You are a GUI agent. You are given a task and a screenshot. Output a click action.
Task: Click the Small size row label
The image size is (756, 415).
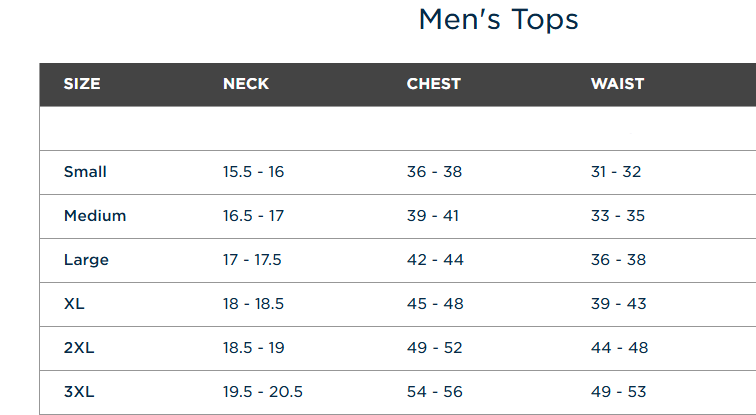point(85,172)
